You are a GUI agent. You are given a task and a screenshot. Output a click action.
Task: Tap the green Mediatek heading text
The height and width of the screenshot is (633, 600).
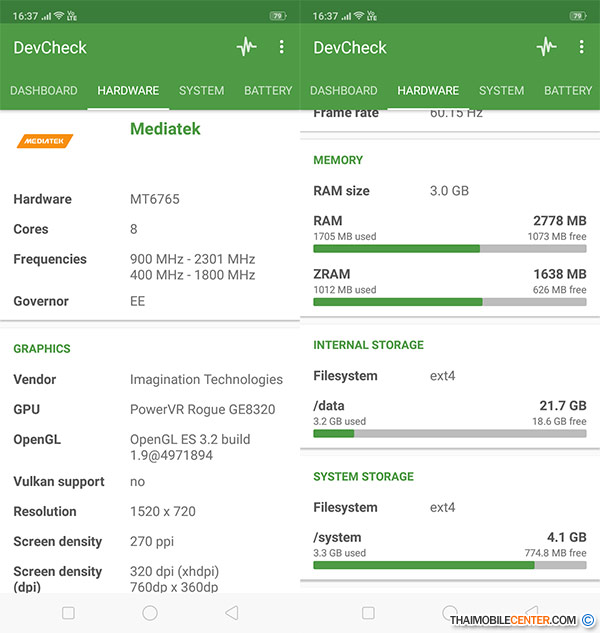tap(165, 129)
